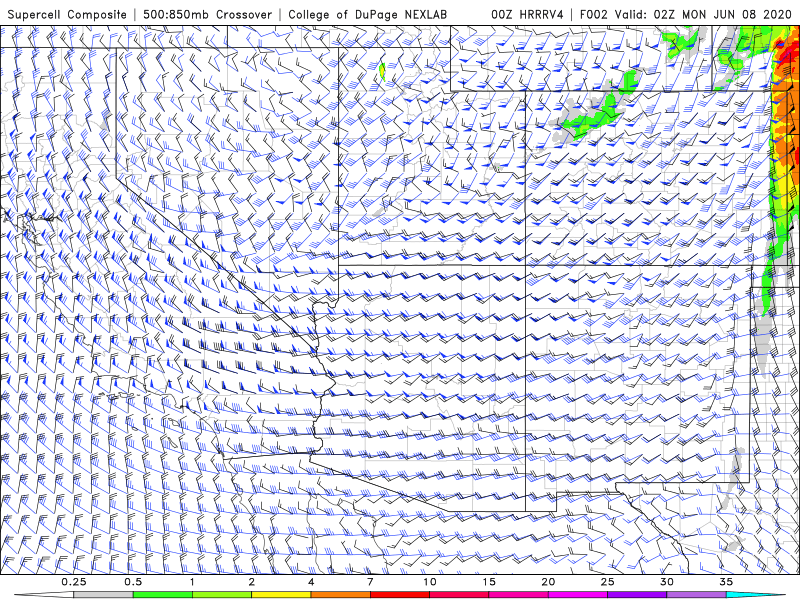Select the purple 25–30 legend segment
The width and height of the screenshot is (800, 600).
pos(637,595)
